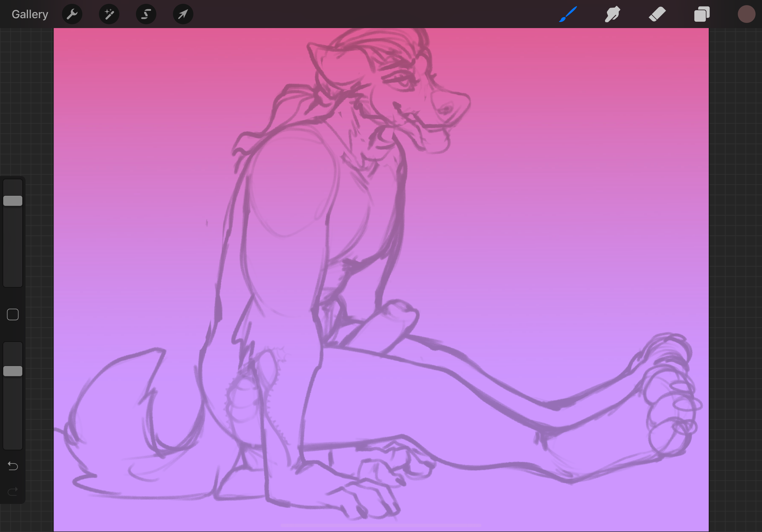
Task: Click the brush opacity slider handle
Action: click(13, 371)
